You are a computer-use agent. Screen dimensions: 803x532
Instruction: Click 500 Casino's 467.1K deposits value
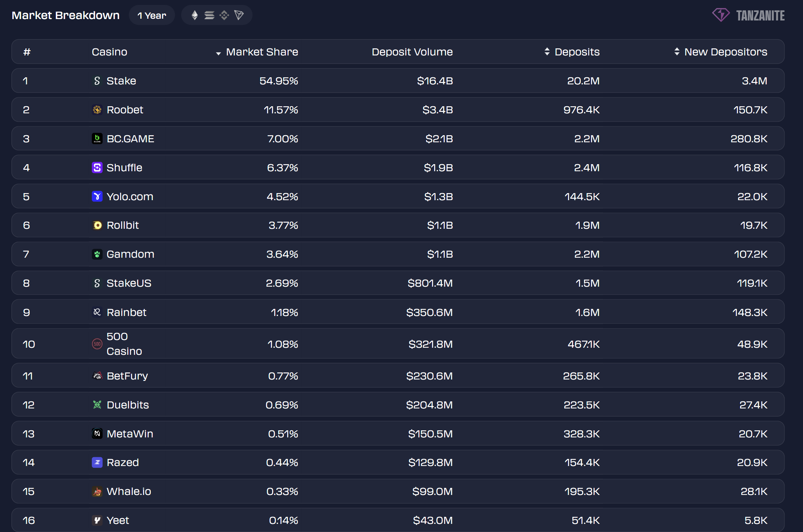[584, 344]
